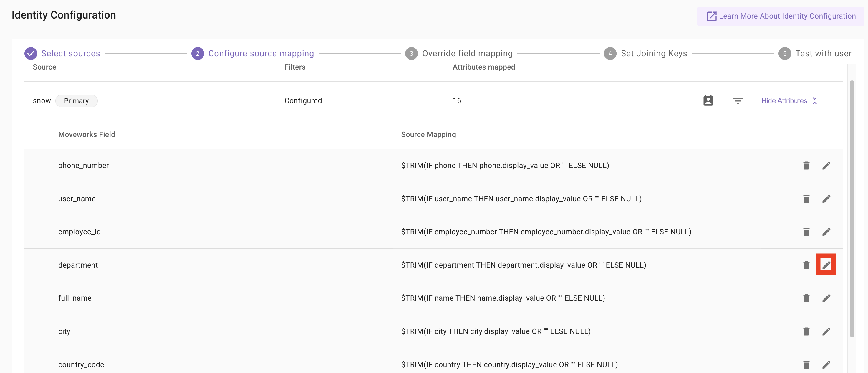Click the Identity Configuration page title
Image resolution: width=868 pixels, height=373 pixels.
(x=64, y=15)
